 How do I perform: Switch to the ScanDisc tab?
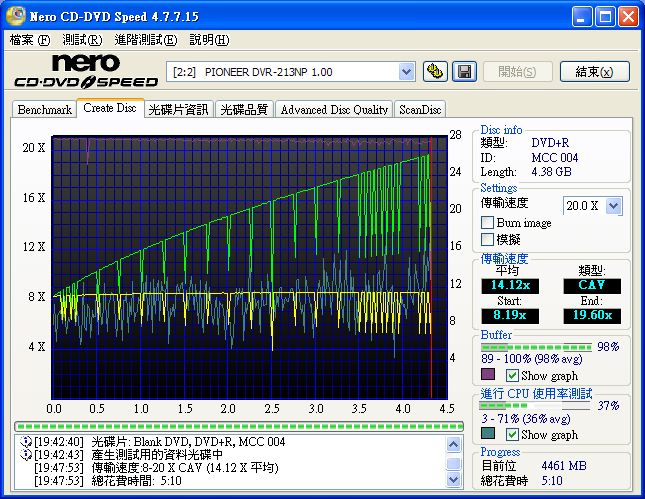420,110
